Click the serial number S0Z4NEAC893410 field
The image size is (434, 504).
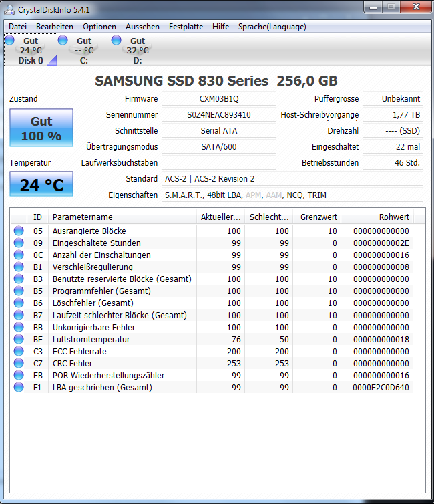[219, 115]
